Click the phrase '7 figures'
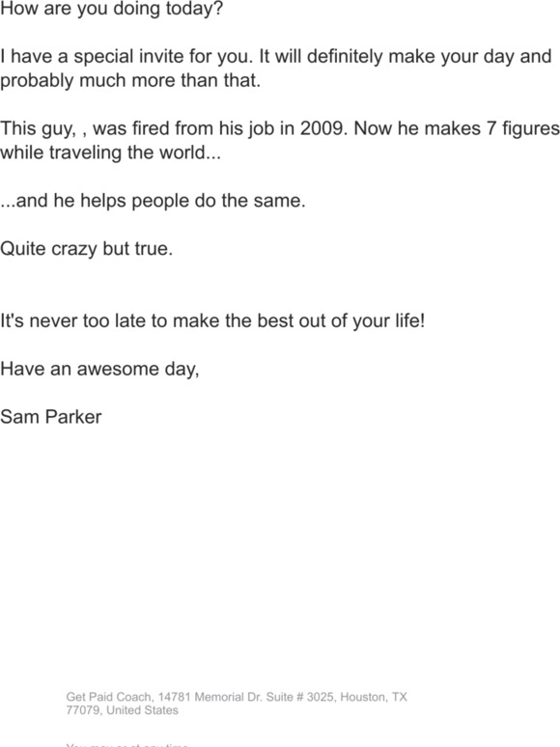 (522, 128)
